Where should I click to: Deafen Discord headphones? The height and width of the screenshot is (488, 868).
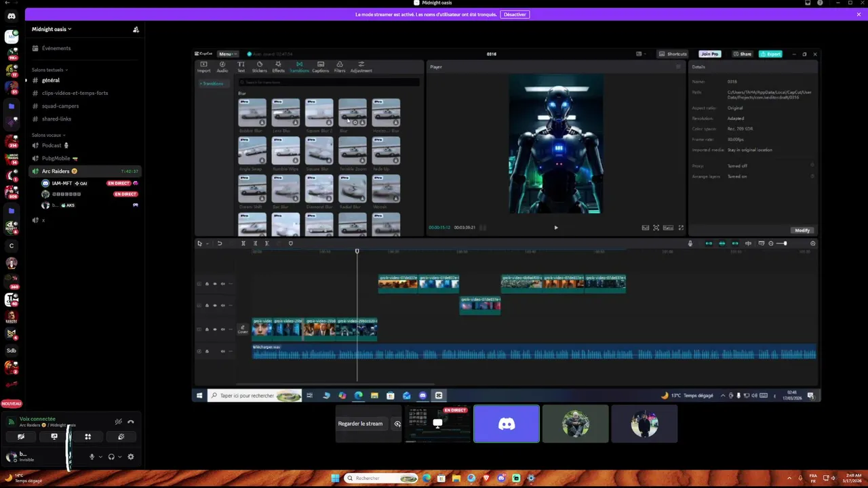coord(111,457)
